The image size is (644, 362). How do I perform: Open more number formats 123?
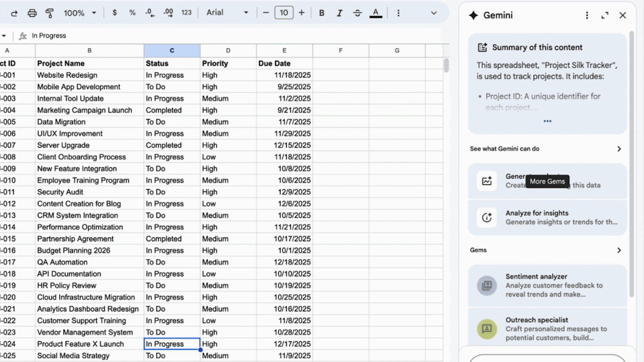tap(186, 13)
